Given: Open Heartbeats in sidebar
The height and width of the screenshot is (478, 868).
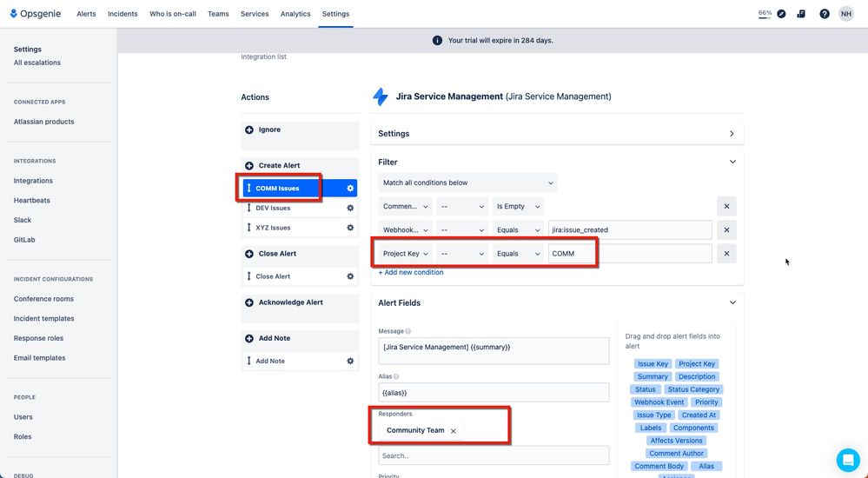Looking at the screenshot, I should pyautogui.click(x=31, y=201).
